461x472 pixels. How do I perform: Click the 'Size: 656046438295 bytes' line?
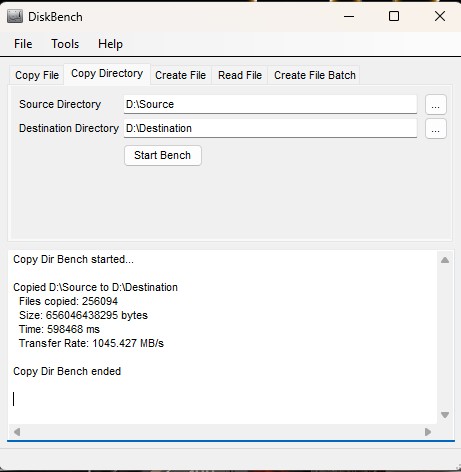[x=83, y=315]
